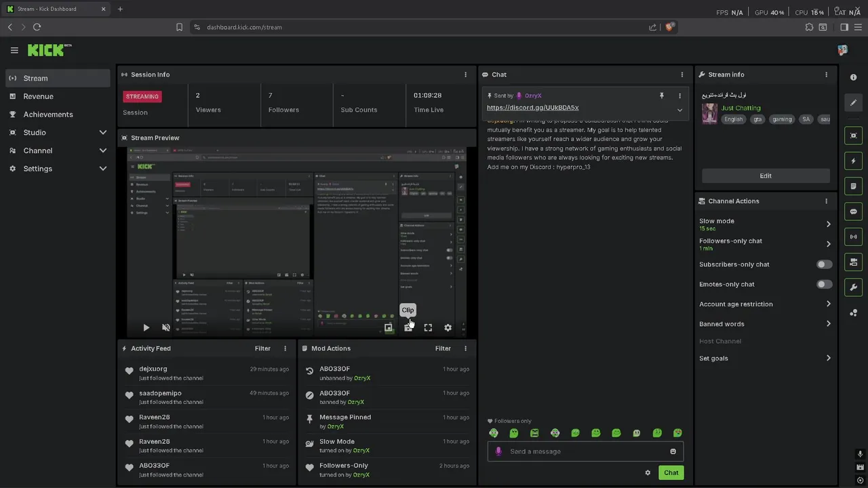
Task: Toggle Subscribers-only chat switch
Action: point(824,264)
